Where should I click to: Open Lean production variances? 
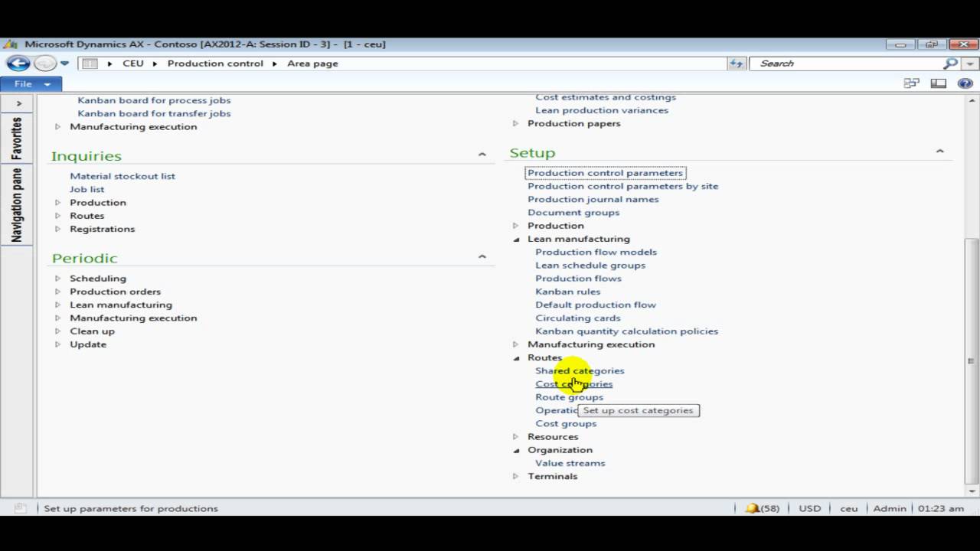tap(602, 110)
